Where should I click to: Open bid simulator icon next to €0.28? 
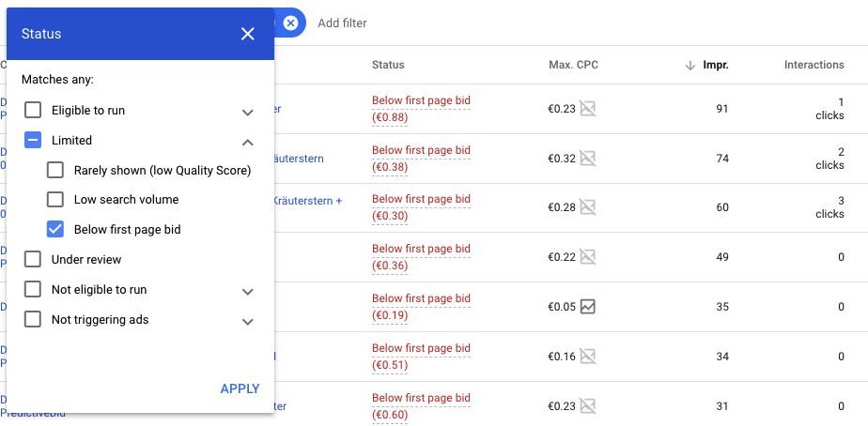coord(587,207)
